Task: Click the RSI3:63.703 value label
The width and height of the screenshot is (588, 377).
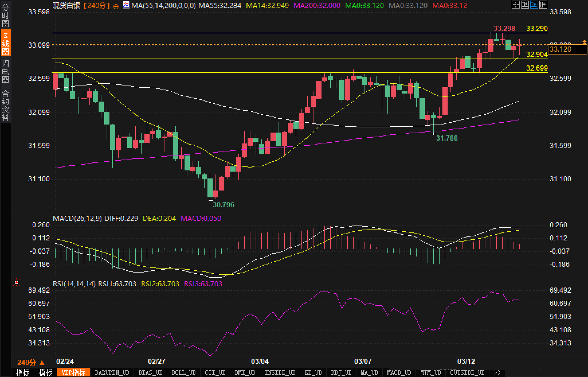Action: (x=203, y=284)
